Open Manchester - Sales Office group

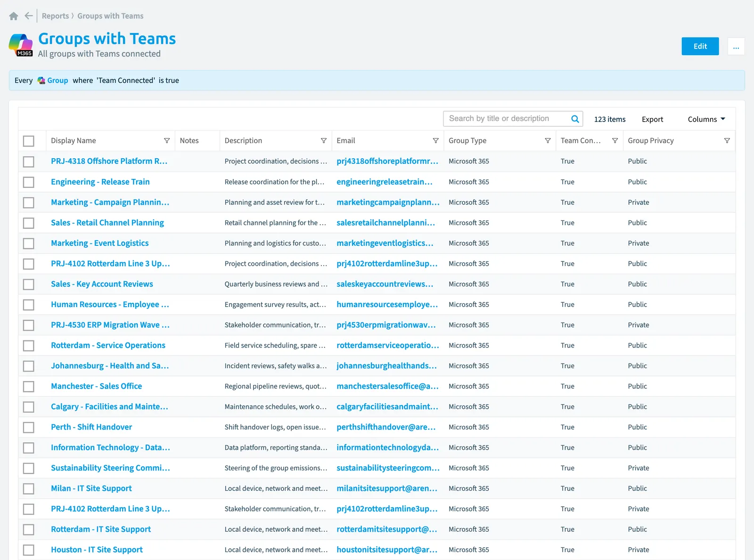tap(96, 386)
